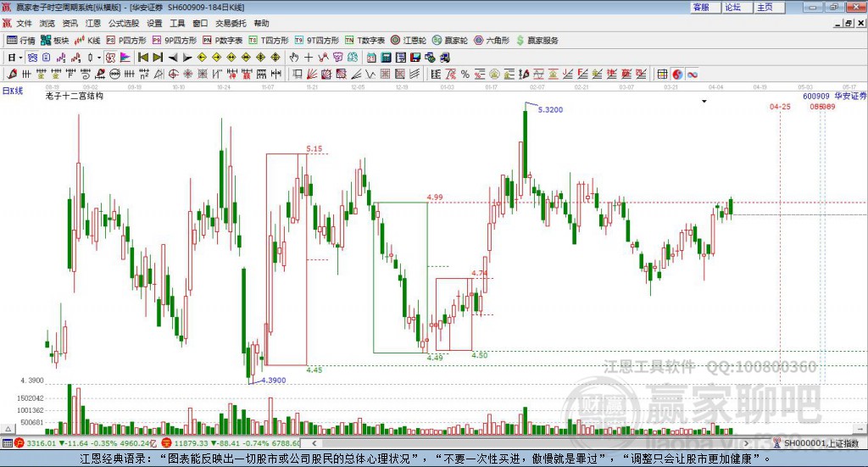Open 赢家服务 with the dollar icon
The image size is (868, 467).
[x=537, y=41]
